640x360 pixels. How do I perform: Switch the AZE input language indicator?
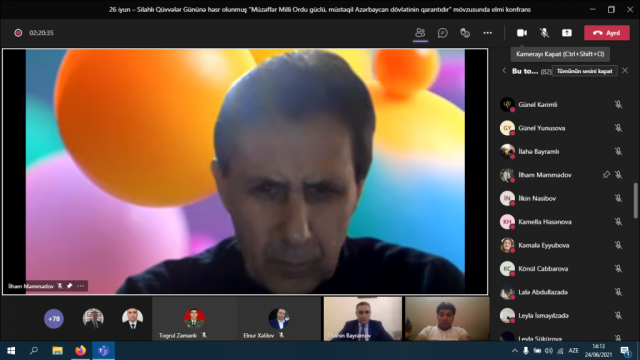point(573,351)
